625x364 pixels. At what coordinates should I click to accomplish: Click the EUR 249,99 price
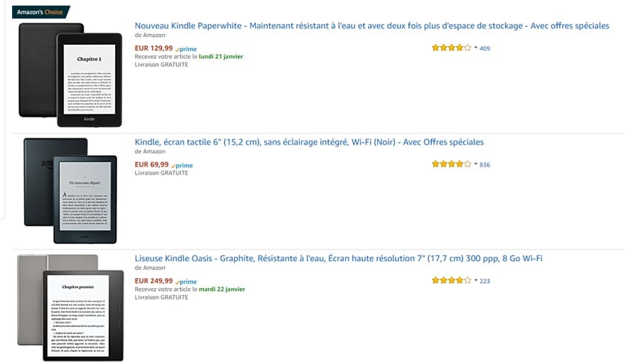[x=153, y=281]
